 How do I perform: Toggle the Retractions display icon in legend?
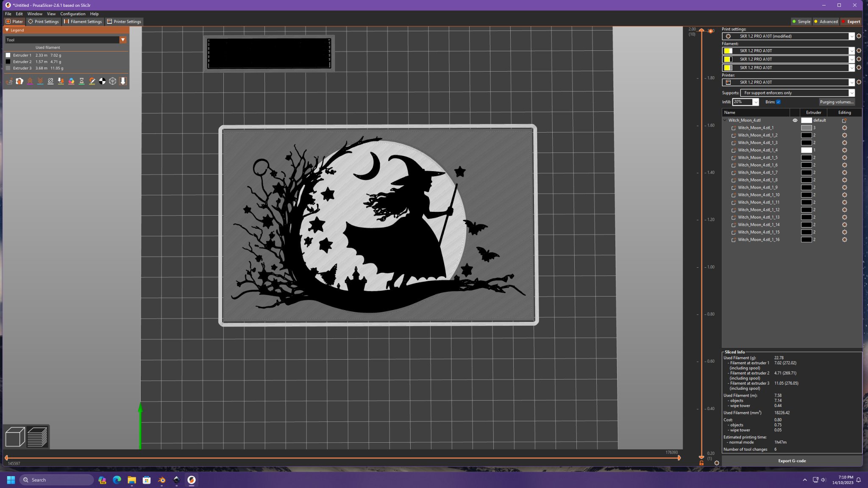(30, 81)
